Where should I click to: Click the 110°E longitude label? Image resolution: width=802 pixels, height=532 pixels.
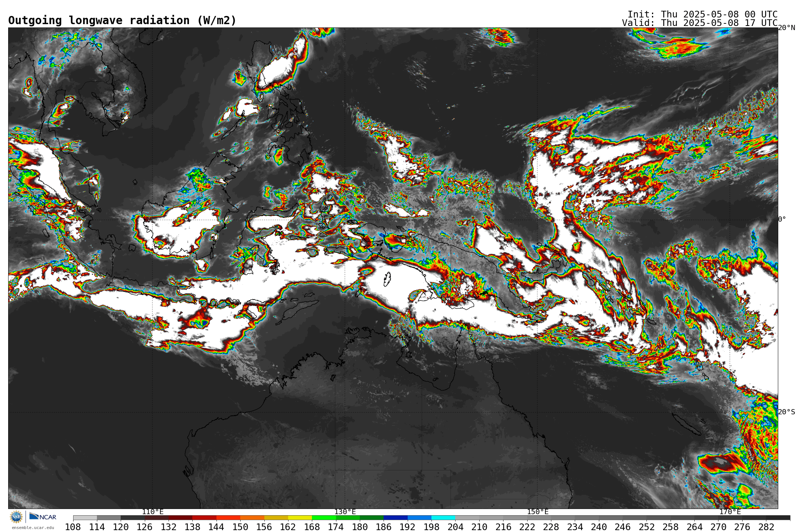(x=153, y=512)
